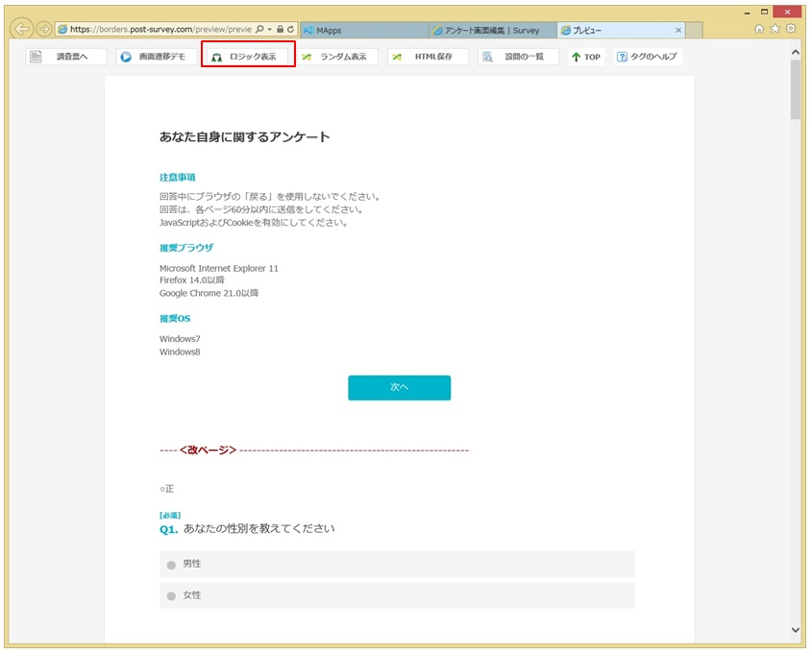Click the browser back arrow button
812x654 pixels.
click(21, 29)
